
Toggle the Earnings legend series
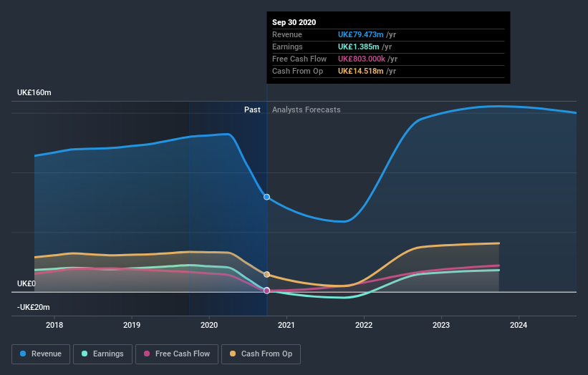(102, 354)
